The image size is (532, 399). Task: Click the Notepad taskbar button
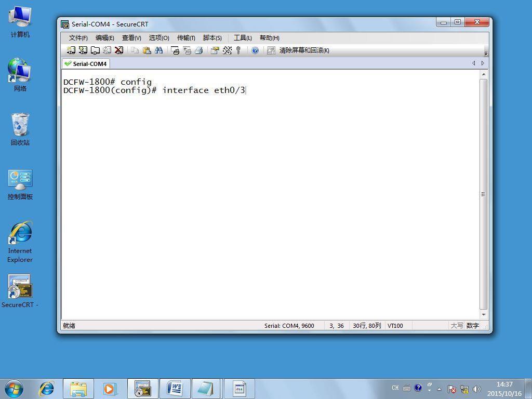pyautogui.click(x=206, y=389)
